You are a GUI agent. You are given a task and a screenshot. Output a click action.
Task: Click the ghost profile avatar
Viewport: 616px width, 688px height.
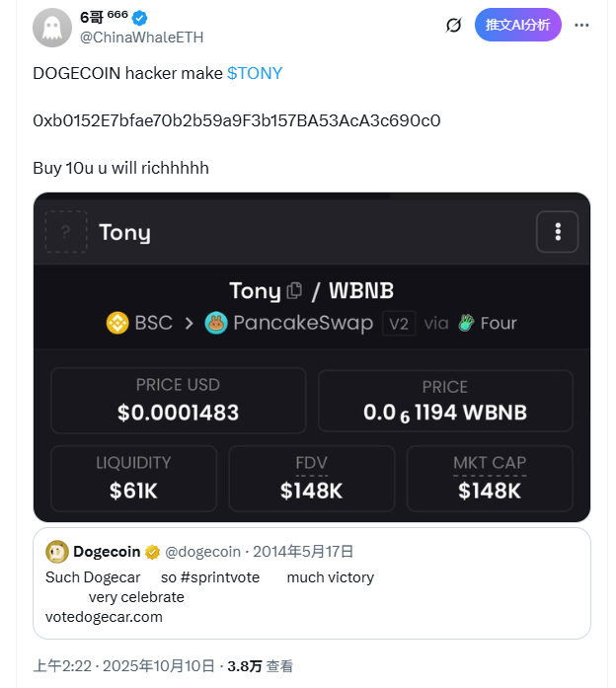pyautogui.click(x=52, y=28)
